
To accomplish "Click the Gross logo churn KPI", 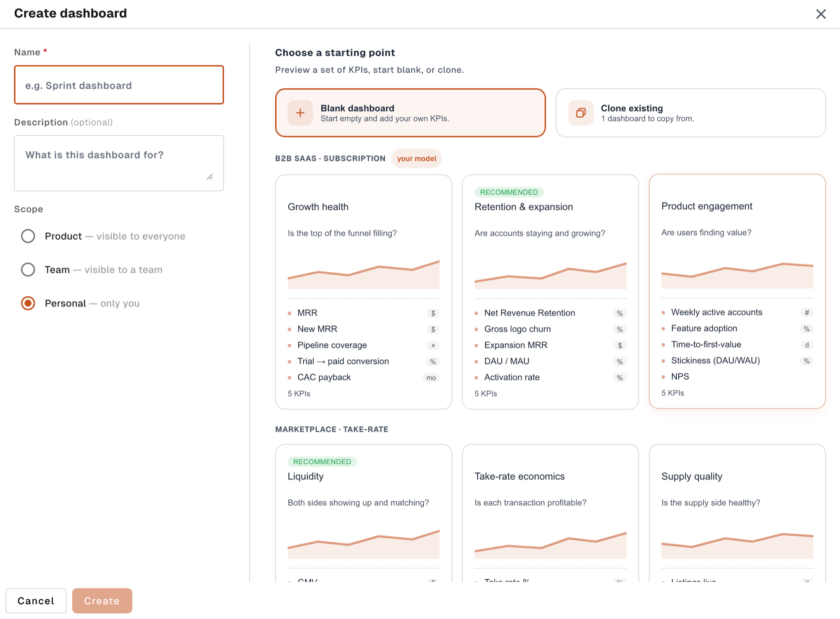I will (x=550, y=329).
